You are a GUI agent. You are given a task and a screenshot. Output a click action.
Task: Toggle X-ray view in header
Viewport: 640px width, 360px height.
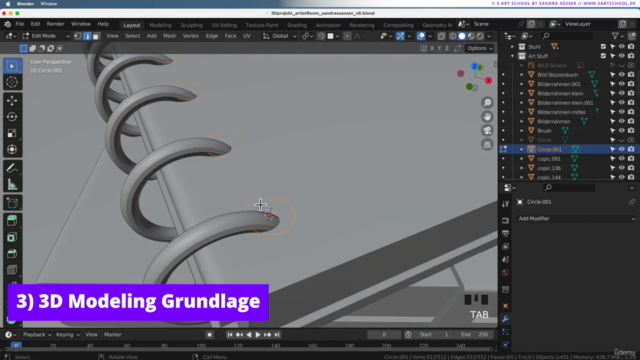coord(441,36)
